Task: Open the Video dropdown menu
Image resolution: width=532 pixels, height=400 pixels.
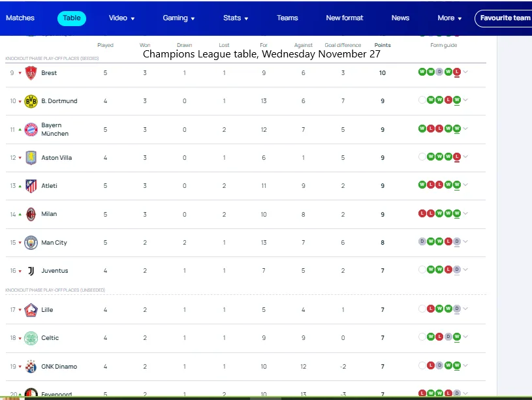Action: point(121,18)
